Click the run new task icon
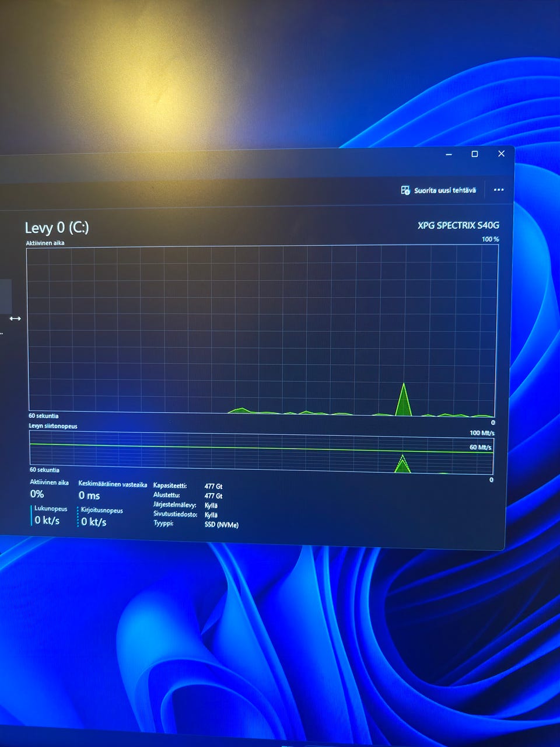560x747 pixels. [405, 190]
